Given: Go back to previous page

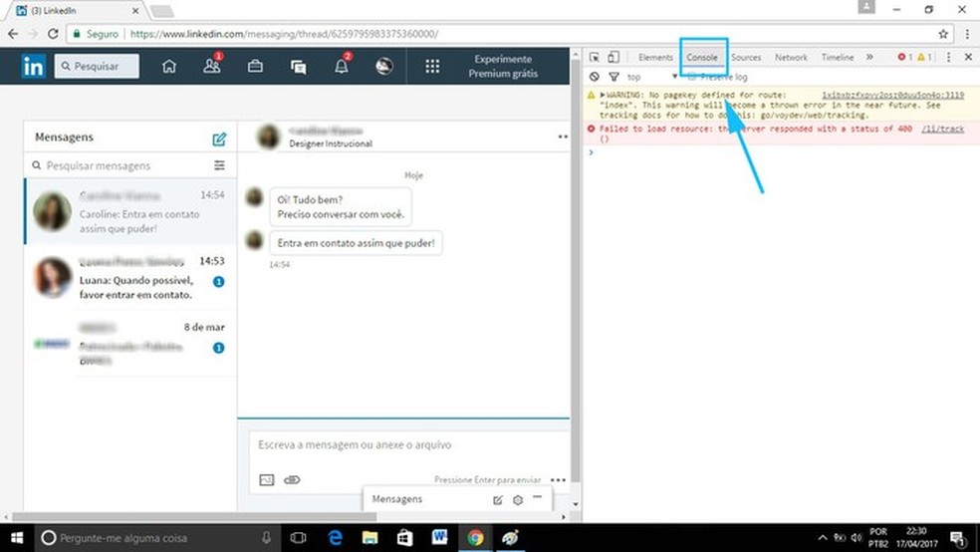Looking at the screenshot, I should (13, 34).
